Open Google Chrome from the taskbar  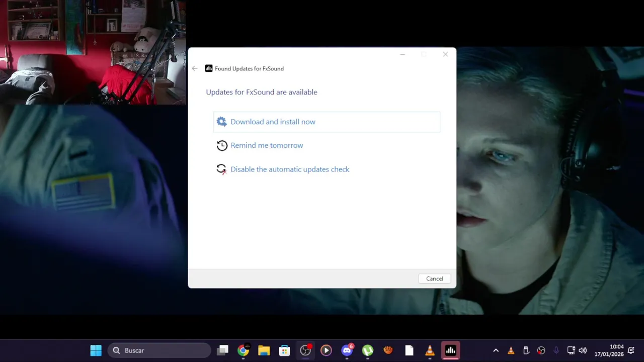[x=244, y=350]
